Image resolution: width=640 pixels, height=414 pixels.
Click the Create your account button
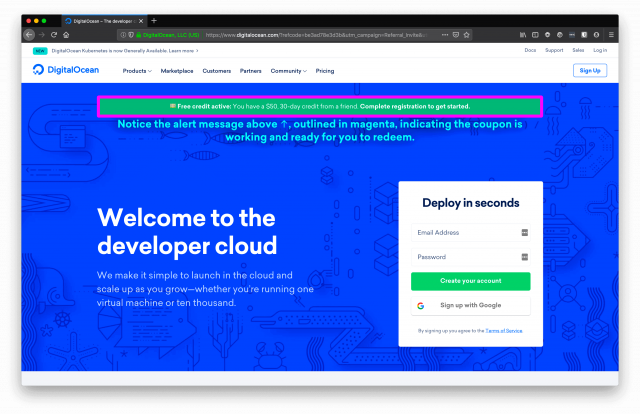(x=471, y=281)
